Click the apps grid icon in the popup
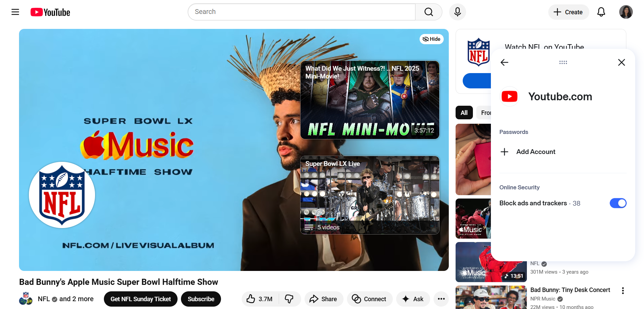The width and height of the screenshot is (644, 309). click(x=563, y=62)
